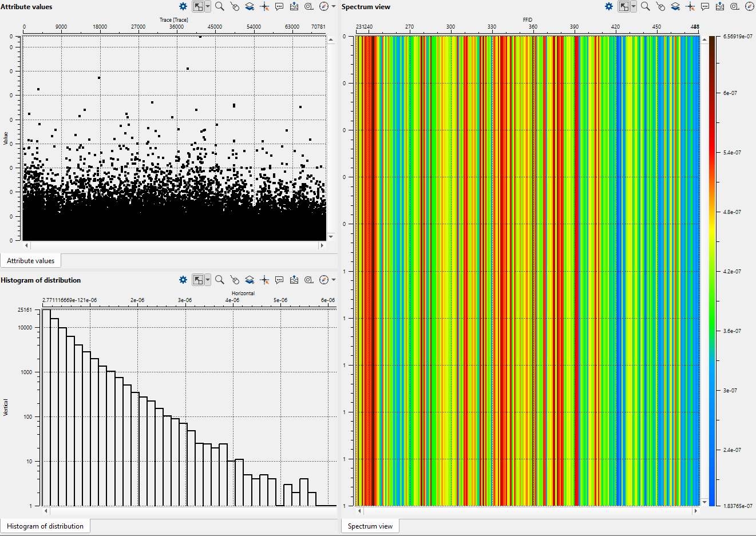
Task: Switch to the Attribute values tab
Action: pyautogui.click(x=31, y=261)
